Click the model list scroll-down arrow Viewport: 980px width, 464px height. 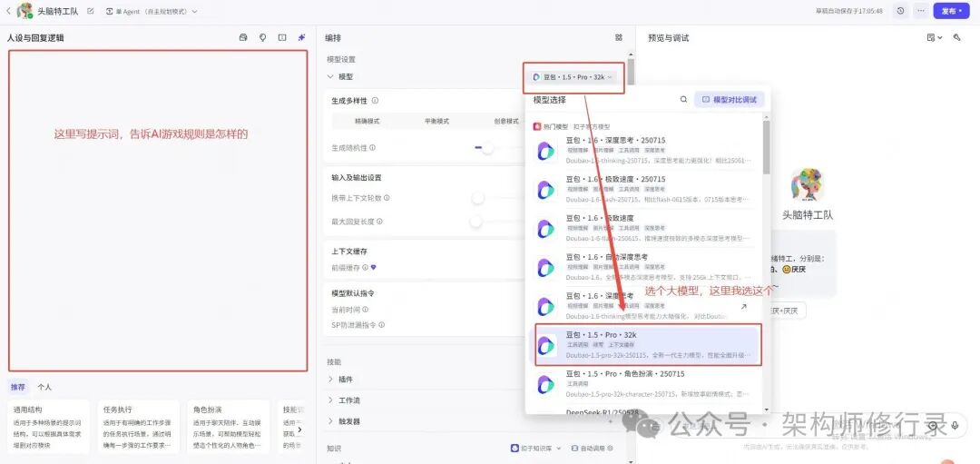pyautogui.click(x=766, y=410)
